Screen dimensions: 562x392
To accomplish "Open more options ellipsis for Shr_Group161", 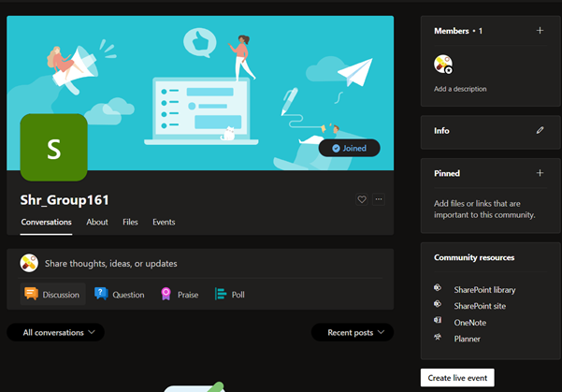I will tap(379, 199).
